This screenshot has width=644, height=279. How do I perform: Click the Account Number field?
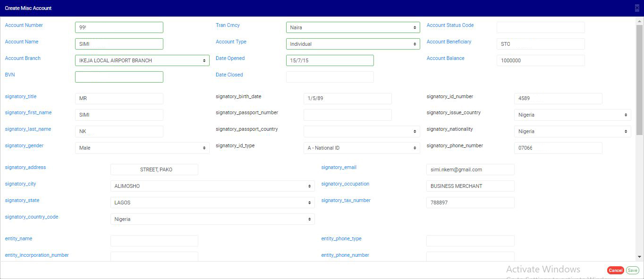coord(119,27)
